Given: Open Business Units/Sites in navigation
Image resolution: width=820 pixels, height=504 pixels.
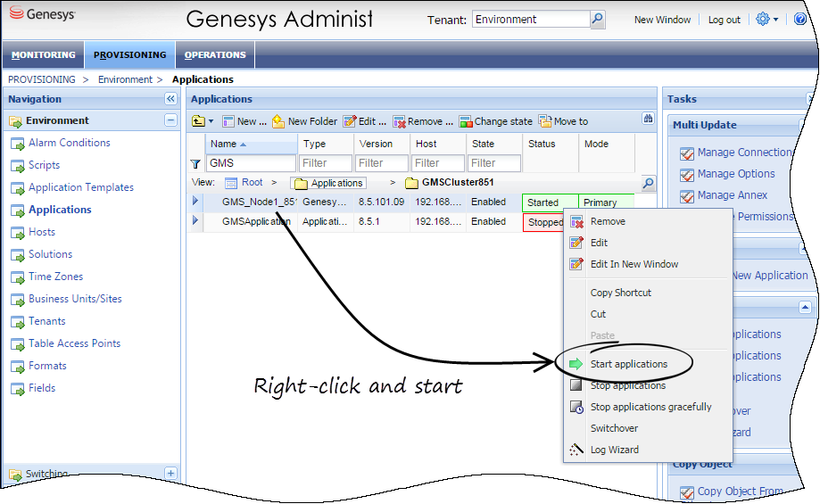Looking at the screenshot, I should coord(75,299).
